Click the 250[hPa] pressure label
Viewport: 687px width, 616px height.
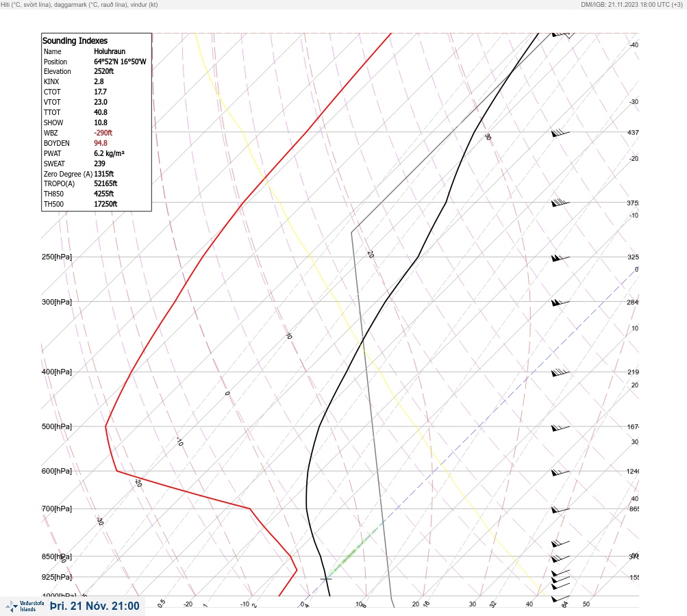coord(57,257)
